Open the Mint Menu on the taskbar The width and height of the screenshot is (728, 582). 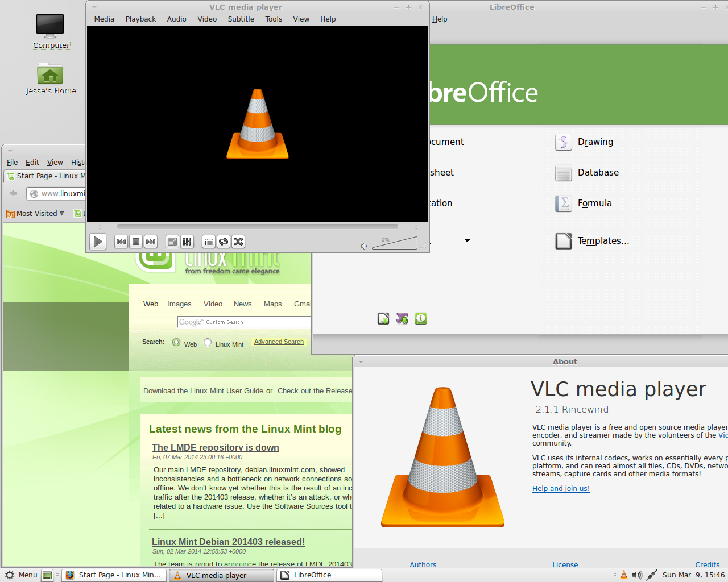point(21,575)
